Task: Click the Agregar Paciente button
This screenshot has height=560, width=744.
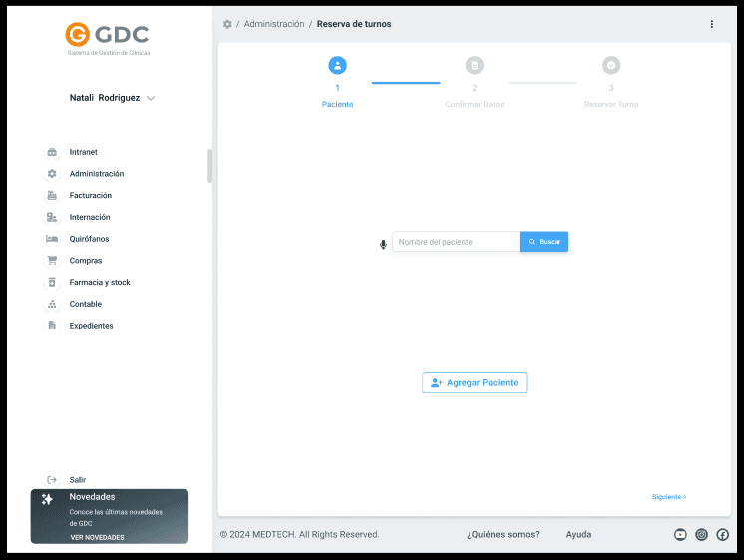Action: click(474, 383)
